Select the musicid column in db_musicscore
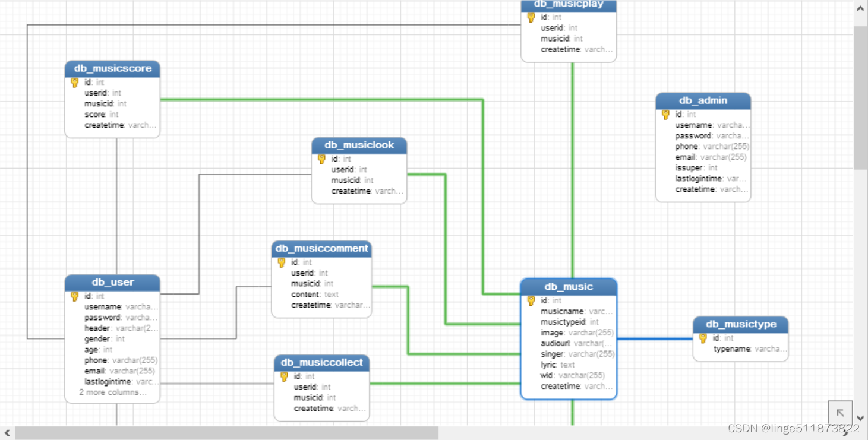This screenshot has width=868, height=440. [105, 104]
